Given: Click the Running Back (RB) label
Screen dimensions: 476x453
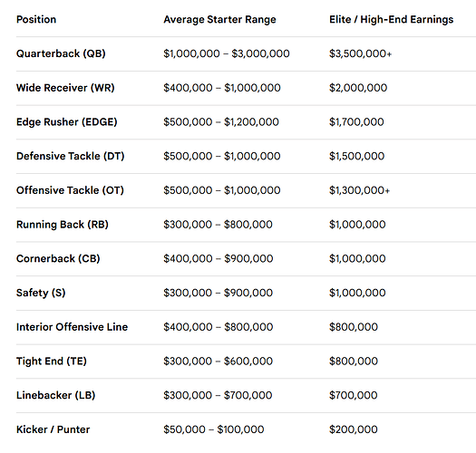Looking at the screenshot, I should 63,225.
